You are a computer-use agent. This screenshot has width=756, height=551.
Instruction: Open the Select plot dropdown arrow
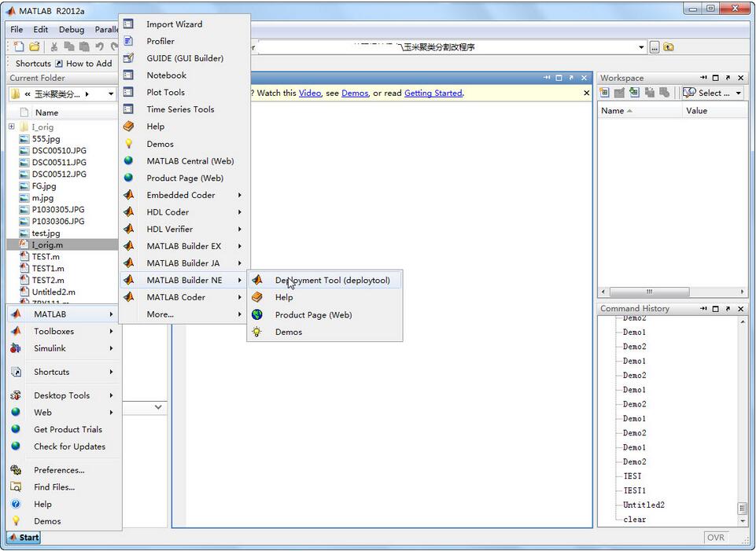click(739, 93)
